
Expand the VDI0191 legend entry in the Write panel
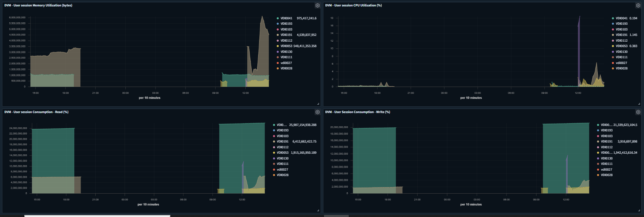(x=606, y=142)
